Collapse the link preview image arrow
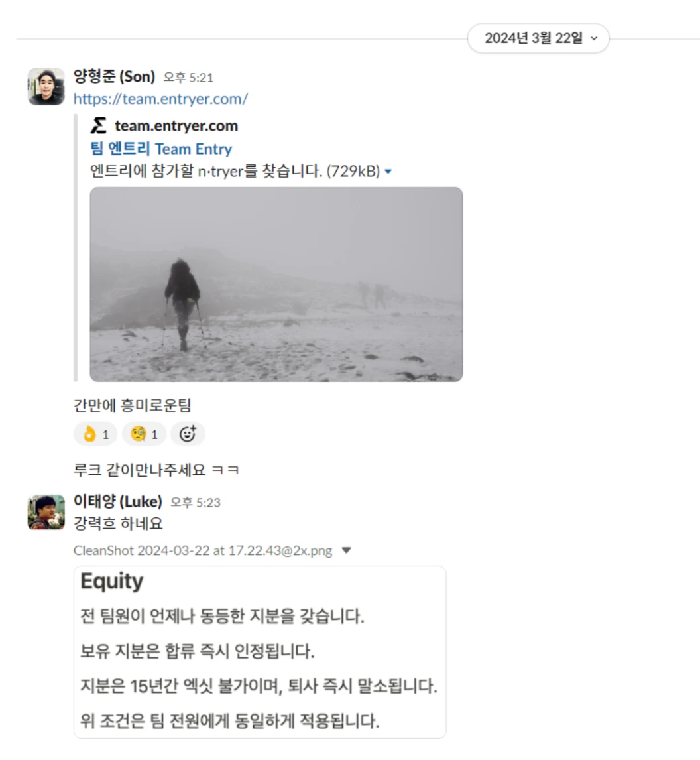This screenshot has height=760, width=700. [388, 172]
